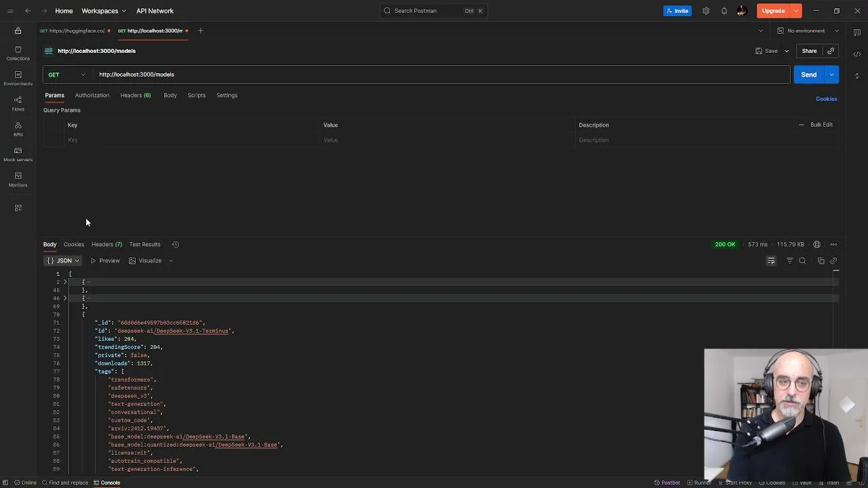Copy link to response
Viewport: 868px width, 488px height.
[833, 261]
